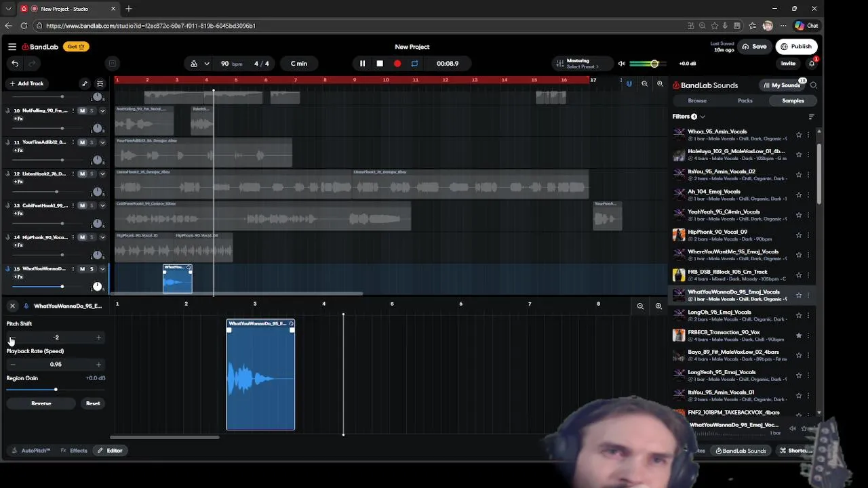This screenshot has width=868, height=488.
Task: Add a new track
Action: click(26, 83)
